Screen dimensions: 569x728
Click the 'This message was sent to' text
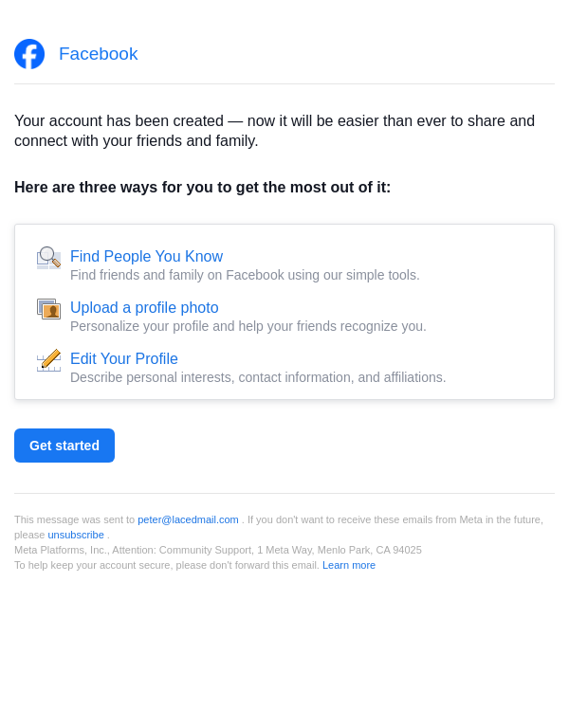point(74,519)
